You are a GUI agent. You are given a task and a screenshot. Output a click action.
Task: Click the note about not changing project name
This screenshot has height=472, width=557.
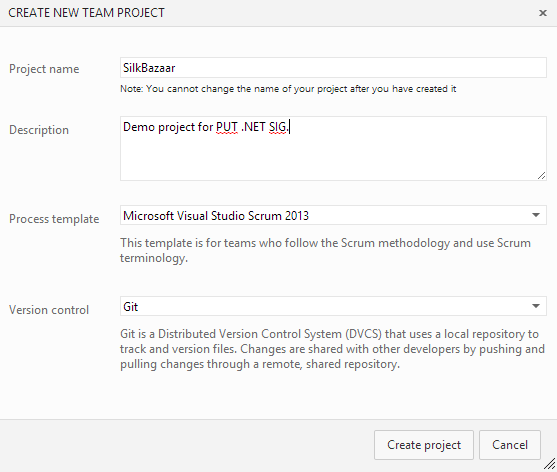click(288, 88)
